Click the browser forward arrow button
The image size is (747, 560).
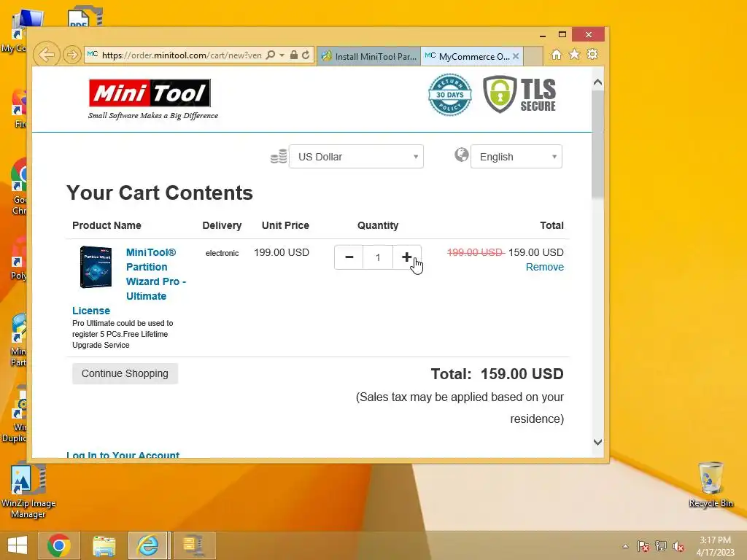[x=72, y=55]
